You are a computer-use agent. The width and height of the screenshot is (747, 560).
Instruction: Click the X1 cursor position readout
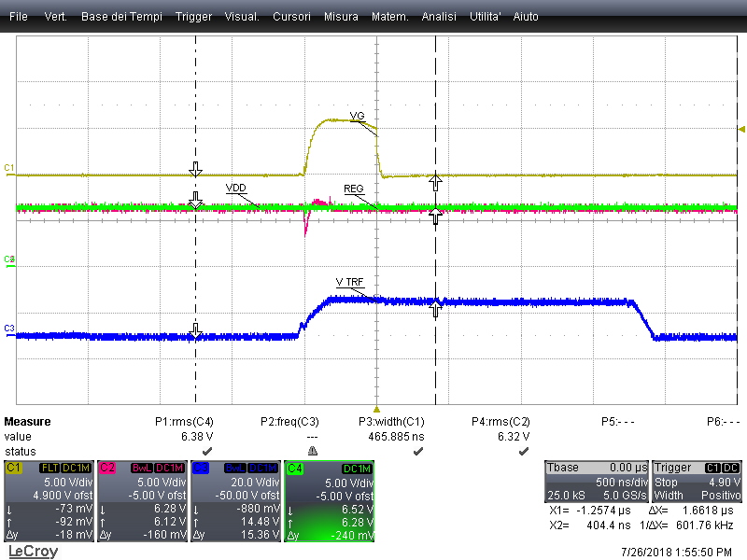590,511
